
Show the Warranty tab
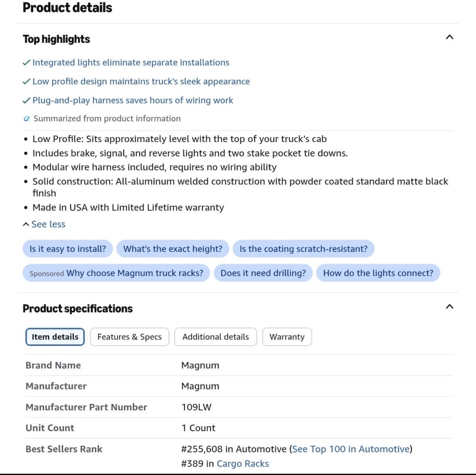(x=287, y=337)
